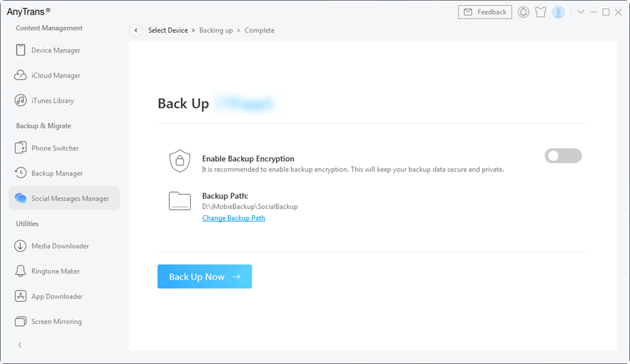This screenshot has height=364, width=630.
Task: Click the Backup Path: label
Action: [x=225, y=196]
